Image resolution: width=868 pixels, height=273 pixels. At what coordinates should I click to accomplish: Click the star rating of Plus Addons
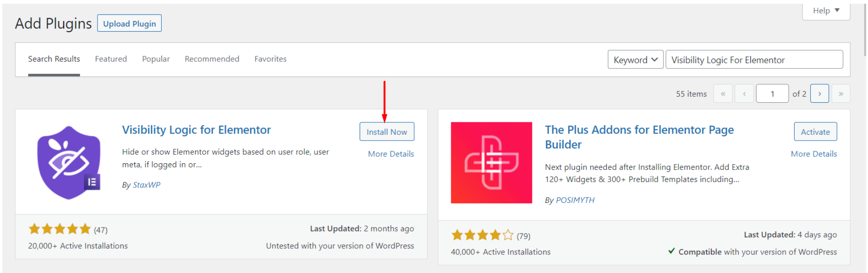[x=482, y=235]
